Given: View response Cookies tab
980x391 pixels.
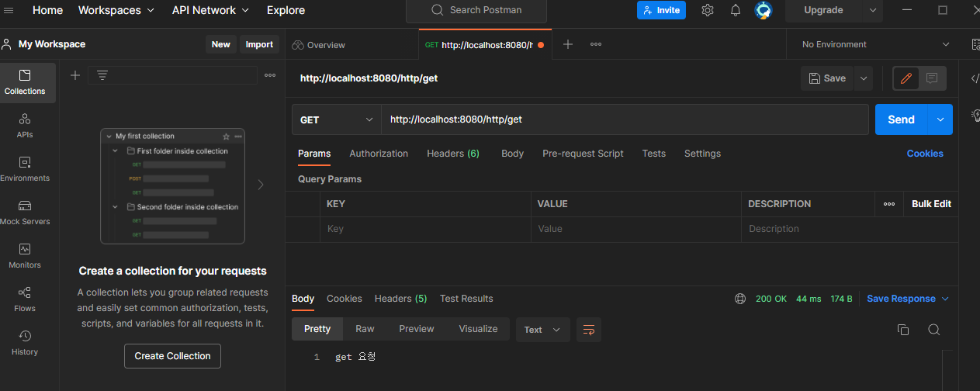Looking at the screenshot, I should pos(345,299).
